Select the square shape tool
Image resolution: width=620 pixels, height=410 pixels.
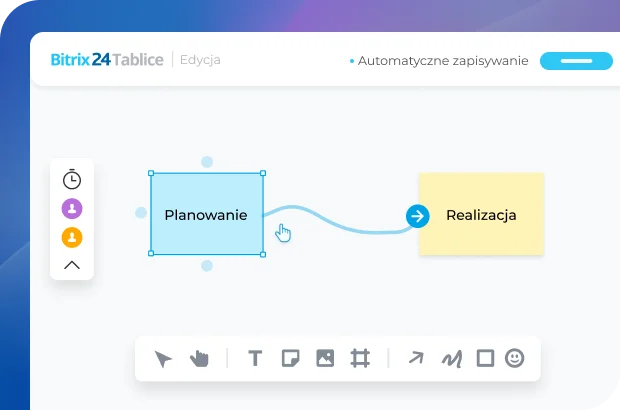485,358
